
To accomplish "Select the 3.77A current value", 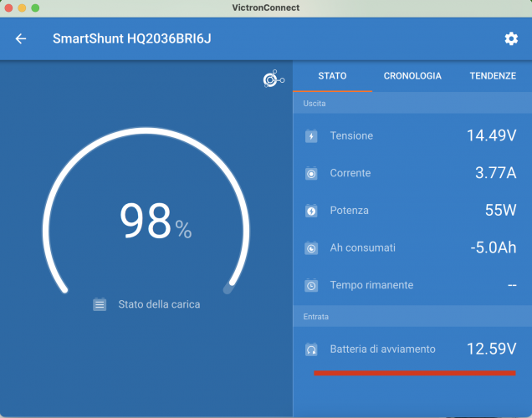I will [495, 173].
